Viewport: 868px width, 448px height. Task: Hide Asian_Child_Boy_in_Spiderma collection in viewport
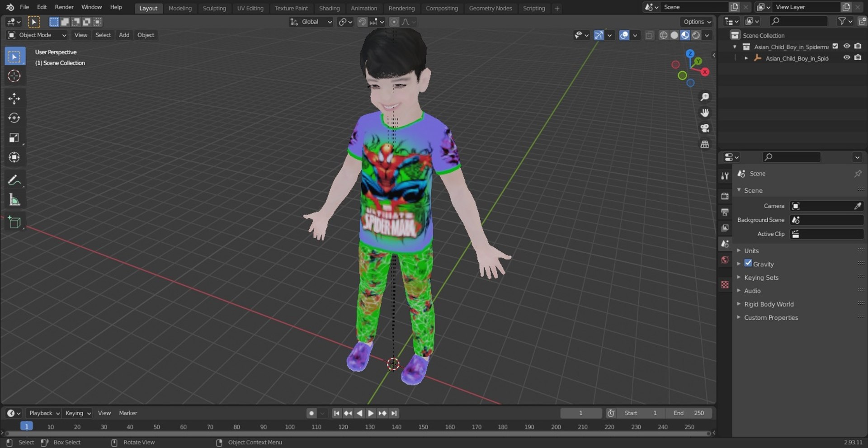[847, 46]
